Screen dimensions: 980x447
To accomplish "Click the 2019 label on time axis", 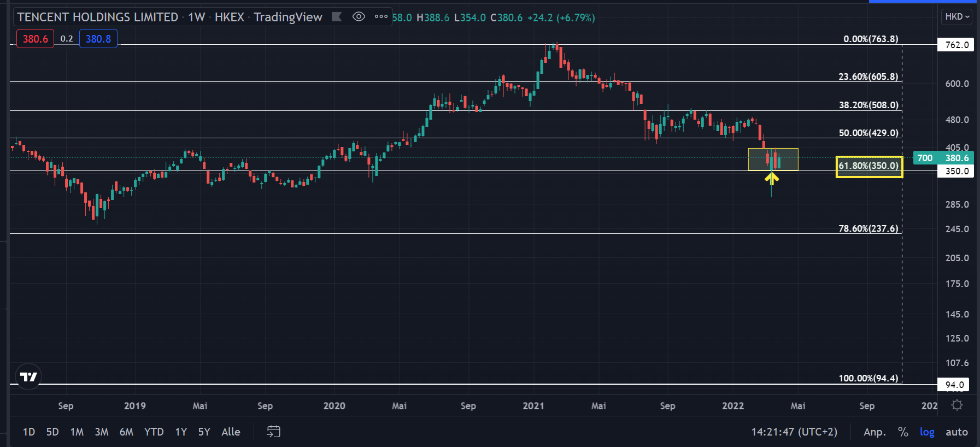I will coord(135,405).
